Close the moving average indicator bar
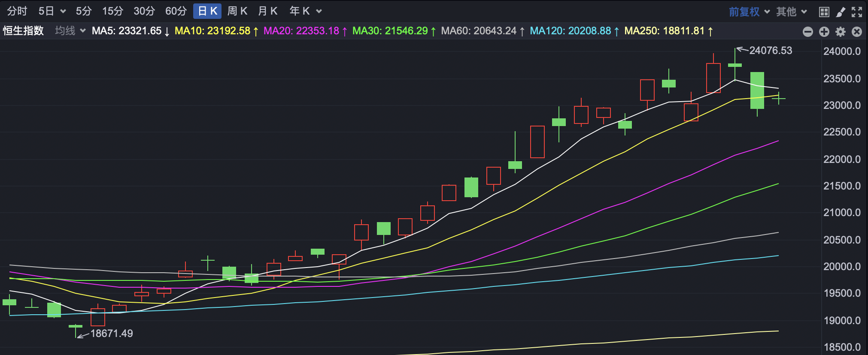The height and width of the screenshot is (355, 868). click(x=856, y=32)
